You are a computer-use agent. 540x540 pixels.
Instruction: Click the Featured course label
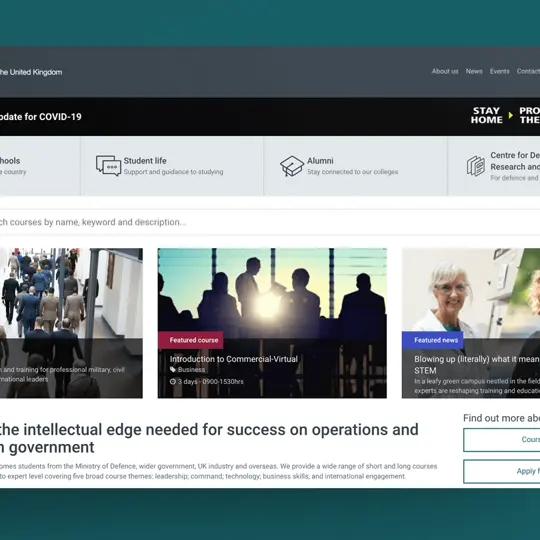[191, 340]
